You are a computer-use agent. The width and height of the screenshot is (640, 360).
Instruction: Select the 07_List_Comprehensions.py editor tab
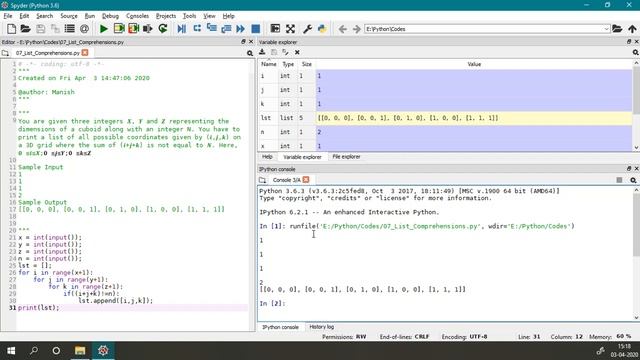click(47, 53)
